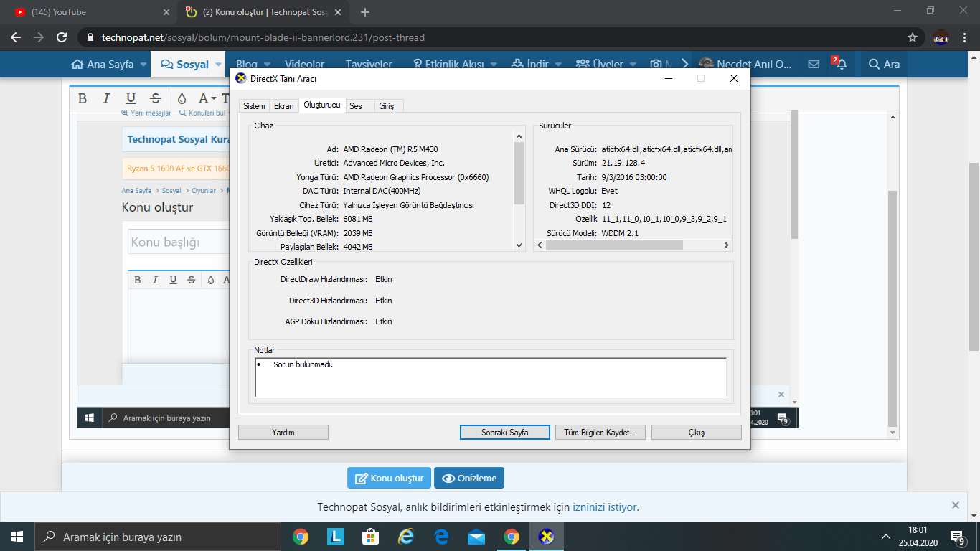
Task: Click the Yeni mesajlar link
Action: coord(146,113)
